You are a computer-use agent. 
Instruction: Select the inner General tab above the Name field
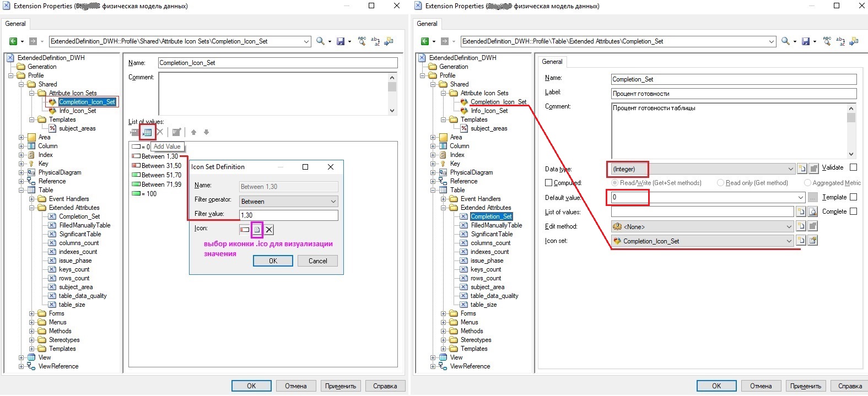(552, 62)
